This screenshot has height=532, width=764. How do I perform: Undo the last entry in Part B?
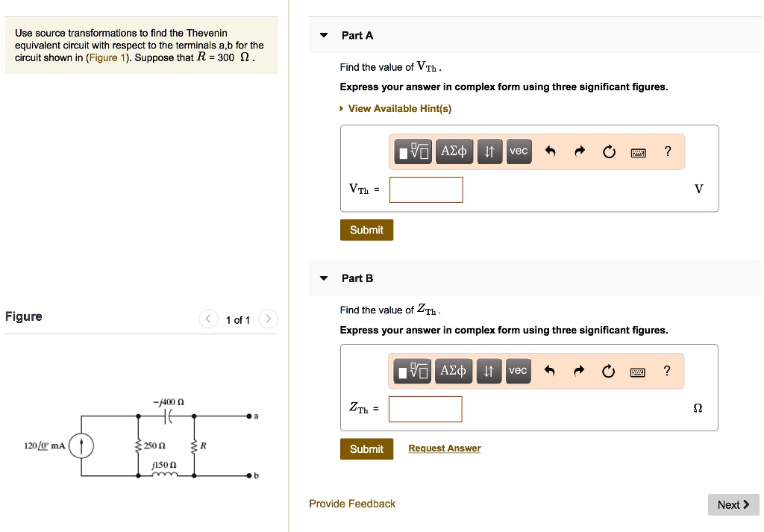tap(550, 372)
